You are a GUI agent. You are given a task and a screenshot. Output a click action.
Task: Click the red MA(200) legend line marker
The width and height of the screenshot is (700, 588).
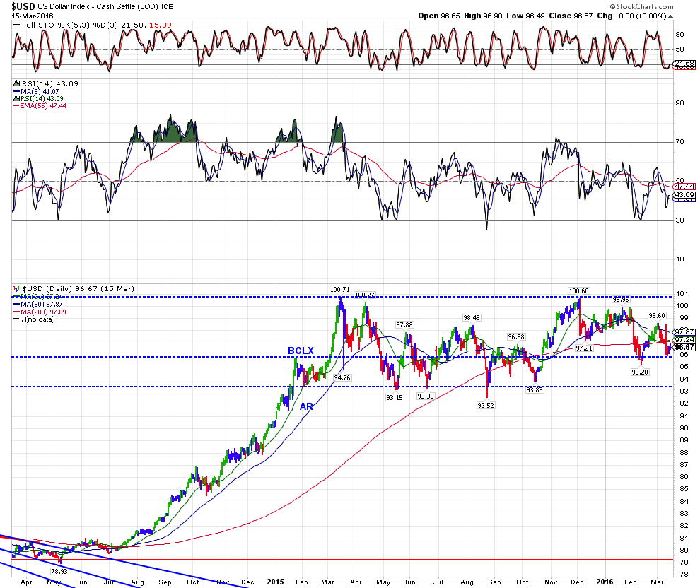click(16, 310)
